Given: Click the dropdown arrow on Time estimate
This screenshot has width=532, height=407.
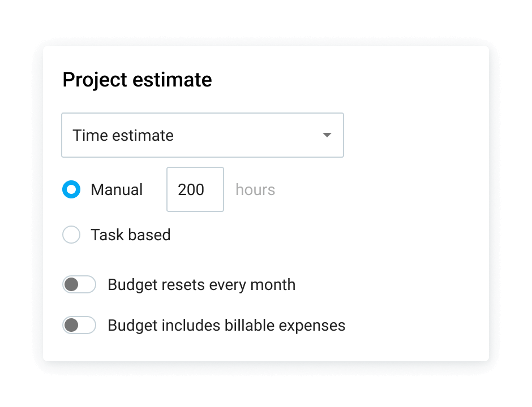Looking at the screenshot, I should [327, 135].
